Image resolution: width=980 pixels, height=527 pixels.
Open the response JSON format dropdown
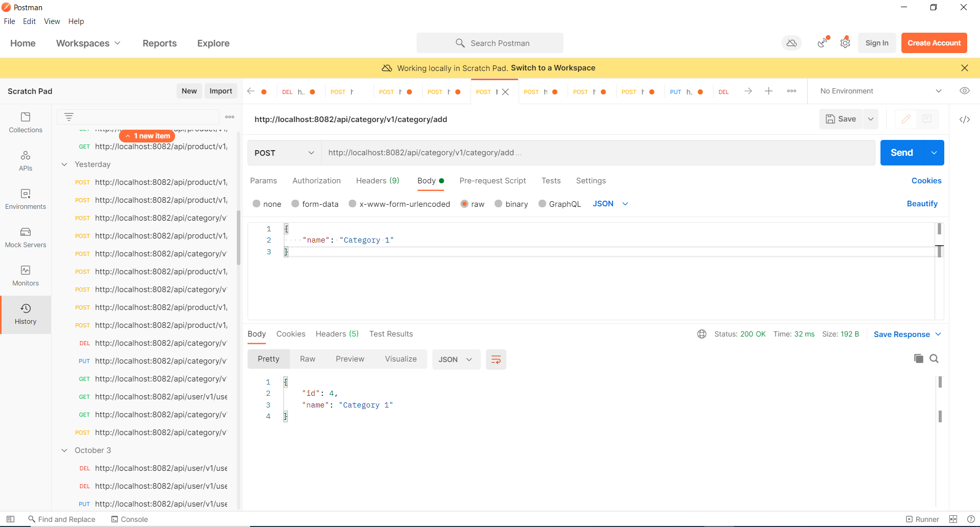[x=456, y=360]
